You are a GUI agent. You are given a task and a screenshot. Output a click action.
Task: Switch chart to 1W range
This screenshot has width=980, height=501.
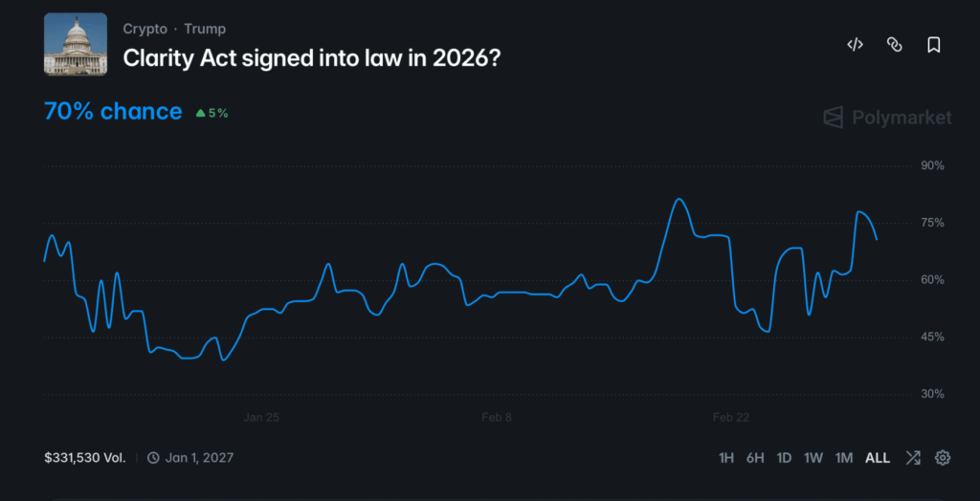[813, 458]
